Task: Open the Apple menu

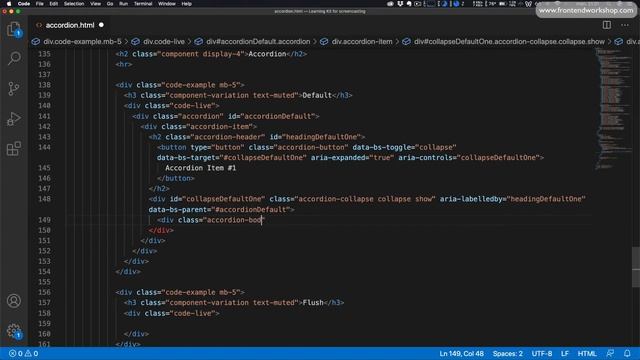Action: click(x=9, y=4)
